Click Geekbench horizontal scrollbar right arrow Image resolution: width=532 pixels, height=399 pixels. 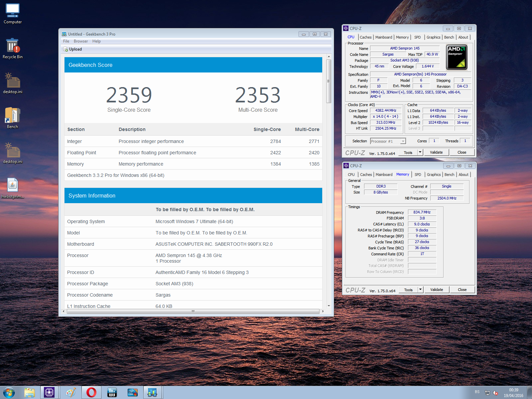(323, 311)
